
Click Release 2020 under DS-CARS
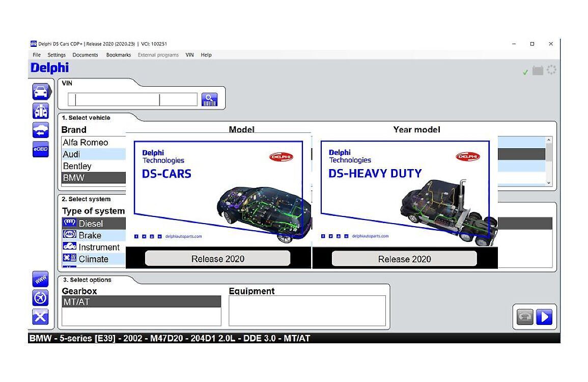point(217,258)
